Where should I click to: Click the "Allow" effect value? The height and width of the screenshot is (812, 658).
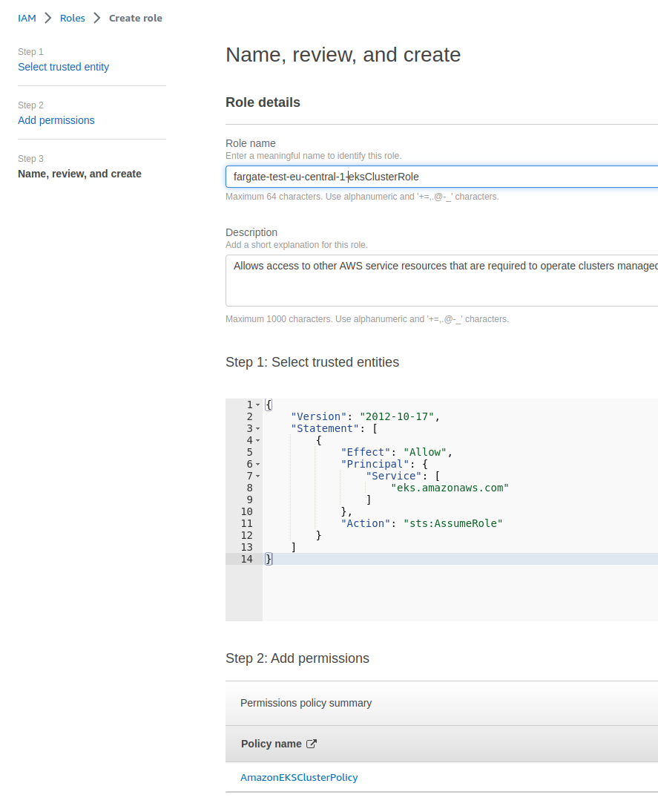[x=425, y=452]
